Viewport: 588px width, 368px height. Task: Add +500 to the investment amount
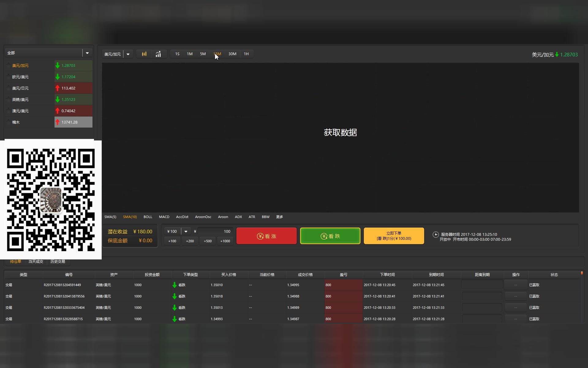pos(208,241)
